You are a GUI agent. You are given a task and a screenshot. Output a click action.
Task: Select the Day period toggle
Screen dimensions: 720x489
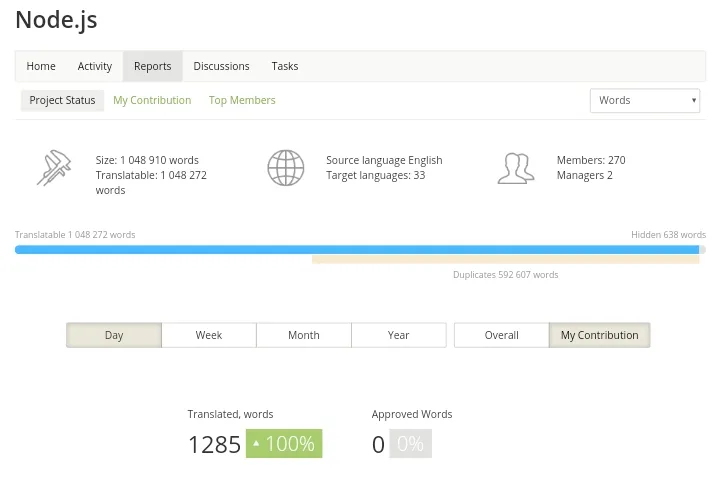[x=114, y=335]
